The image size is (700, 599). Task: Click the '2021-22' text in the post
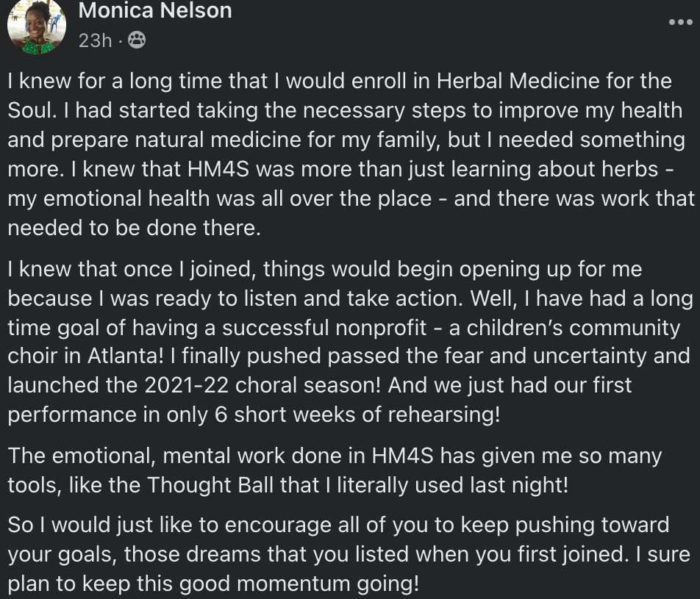[x=187, y=384]
